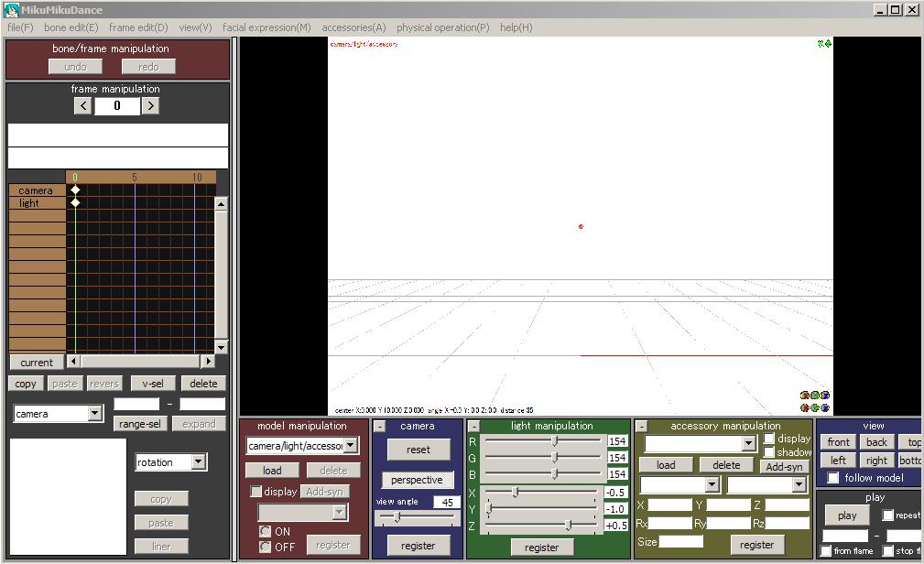This screenshot has width=924, height=564.
Task: Click the front view button
Action: [838, 442]
